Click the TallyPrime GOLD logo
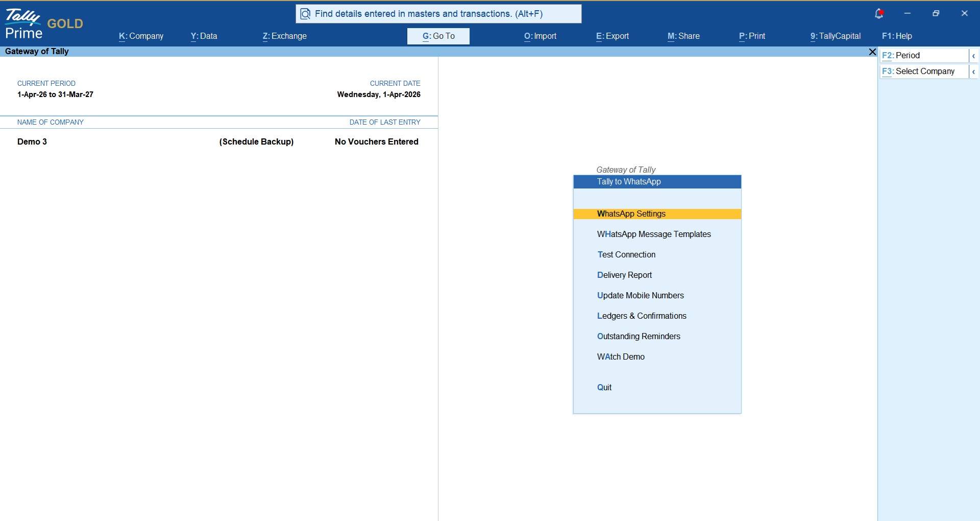The height and width of the screenshot is (521, 980). coord(44,24)
